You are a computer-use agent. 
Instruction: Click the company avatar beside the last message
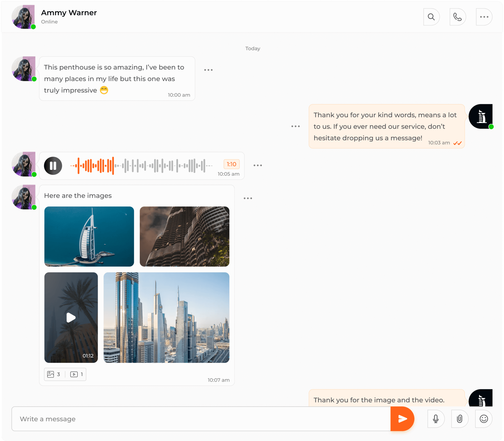click(x=481, y=398)
